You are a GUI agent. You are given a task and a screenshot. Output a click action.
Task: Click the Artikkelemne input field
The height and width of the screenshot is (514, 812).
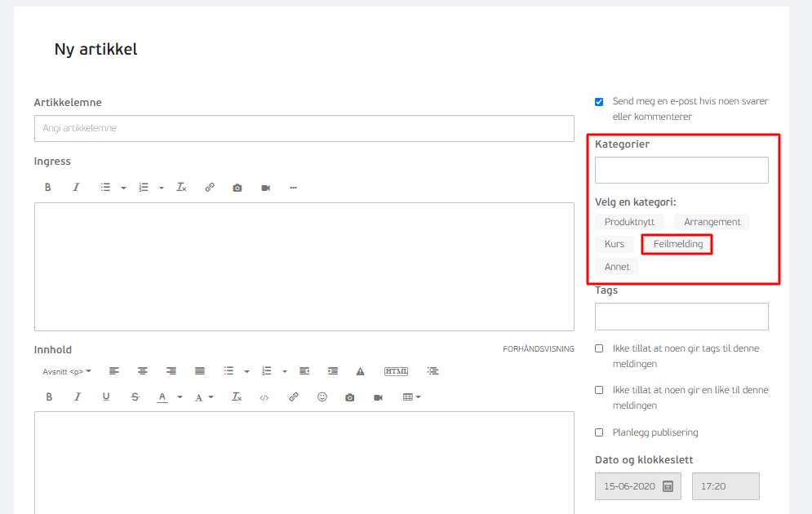304,128
